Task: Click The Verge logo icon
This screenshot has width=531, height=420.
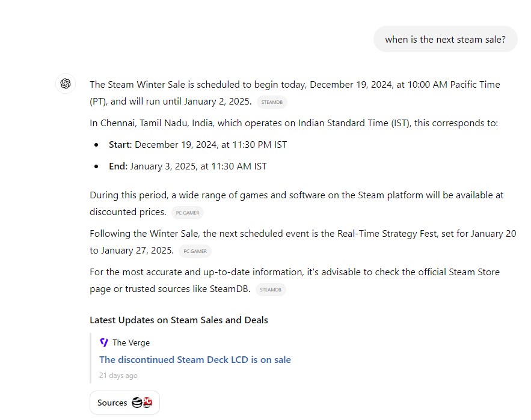Action: pos(104,342)
